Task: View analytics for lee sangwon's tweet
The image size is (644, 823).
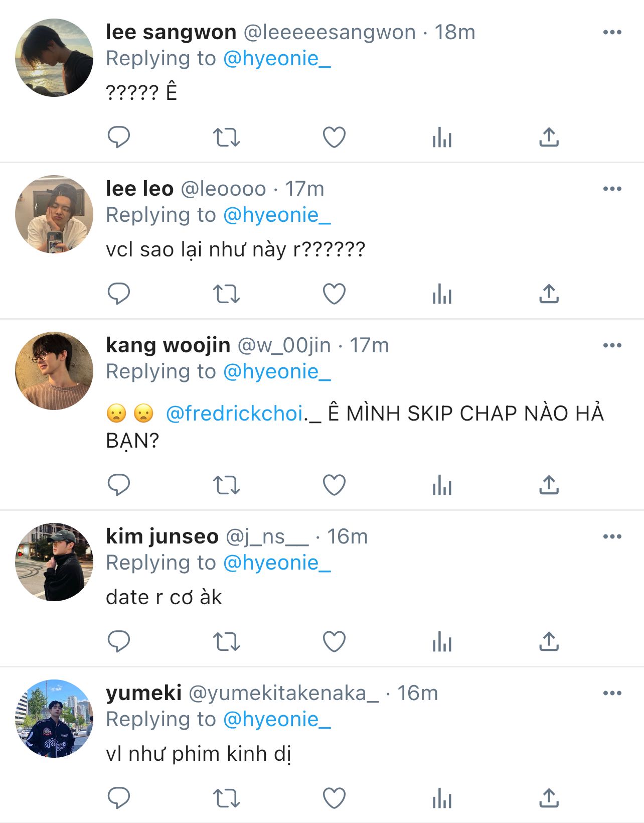Action: pyautogui.click(x=442, y=137)
